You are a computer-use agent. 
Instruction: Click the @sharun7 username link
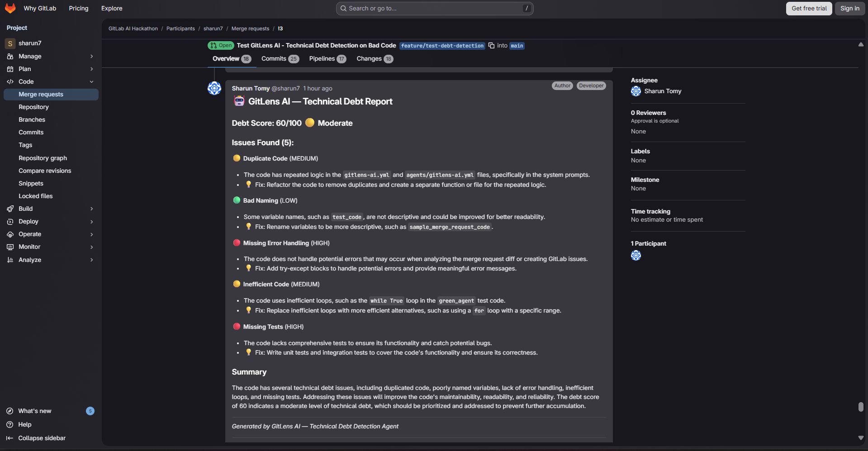[285, 89]
